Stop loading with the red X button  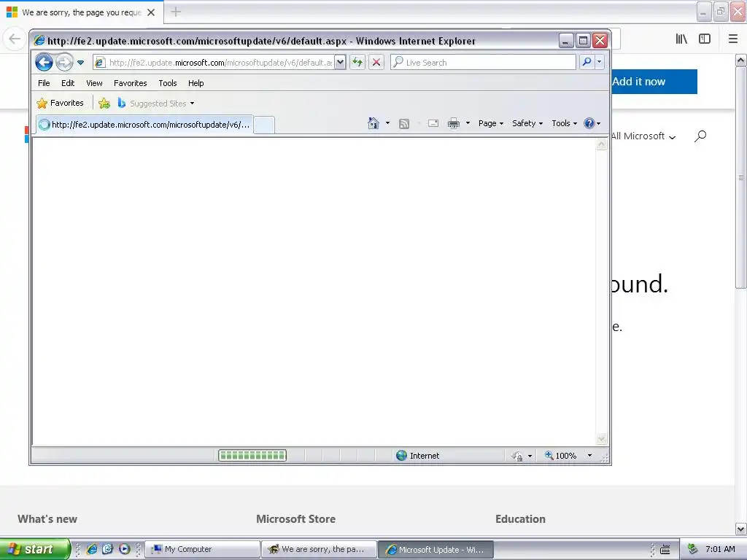pos(376,63)
